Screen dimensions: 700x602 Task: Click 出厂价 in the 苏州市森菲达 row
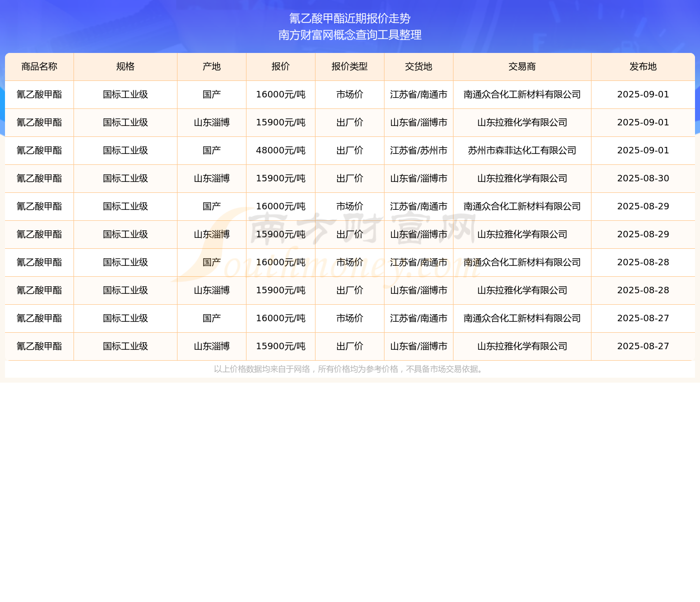pos(350,150)
